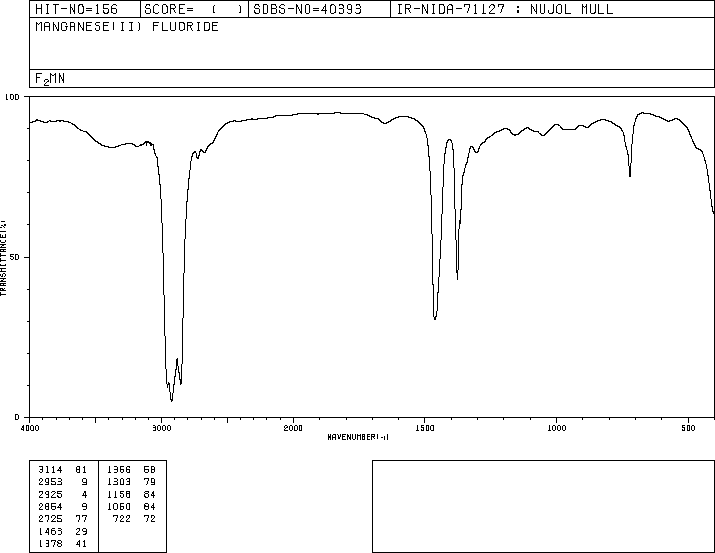Click the 500 wavenumber axis label

coord(688,428)
